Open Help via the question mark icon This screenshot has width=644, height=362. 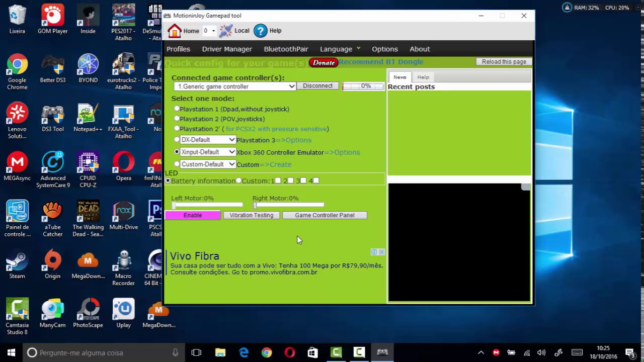pyautogui.click(x=260, y=31)
